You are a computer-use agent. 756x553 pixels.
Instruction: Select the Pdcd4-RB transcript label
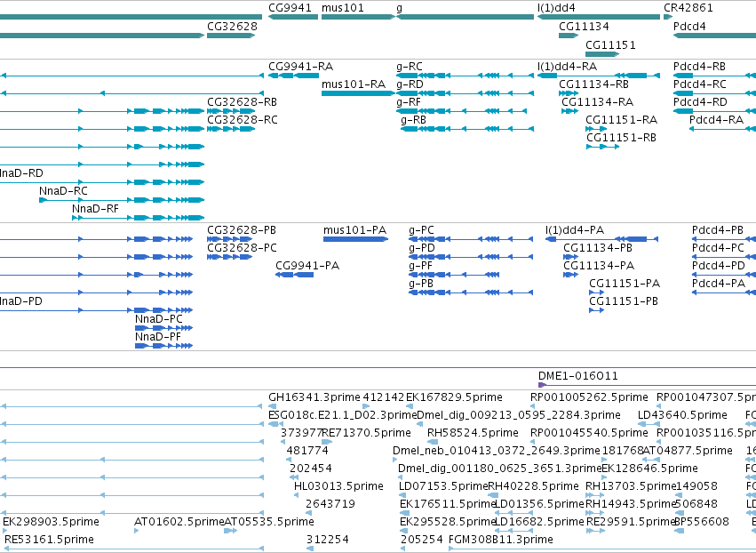coord(700,67)
